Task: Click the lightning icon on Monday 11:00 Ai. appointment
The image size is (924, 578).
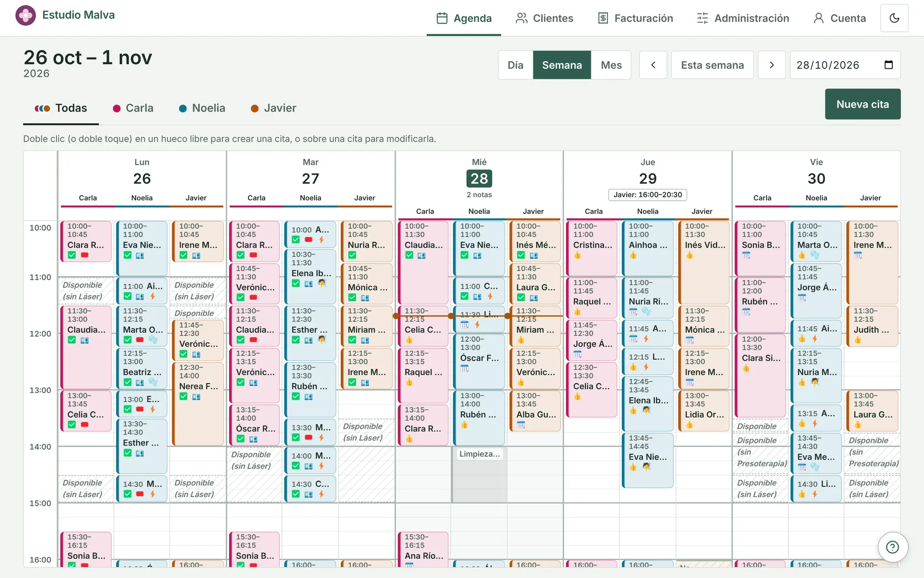Action: tap(153, 297)
